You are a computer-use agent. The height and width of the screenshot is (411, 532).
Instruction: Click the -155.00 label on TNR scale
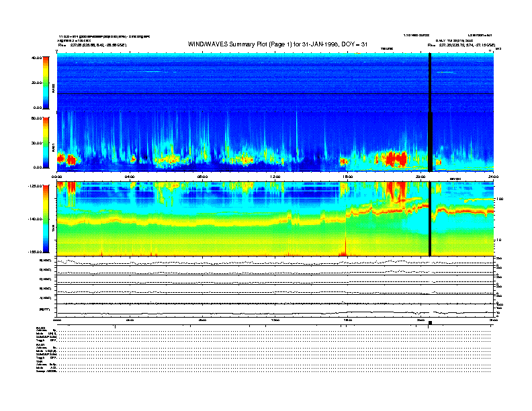35,252
